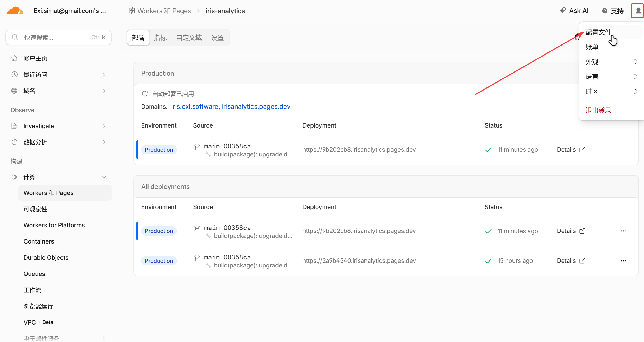Click the Cloudflare logo icon
Viewport: 644px width, 342px height.
coord(15,11)
